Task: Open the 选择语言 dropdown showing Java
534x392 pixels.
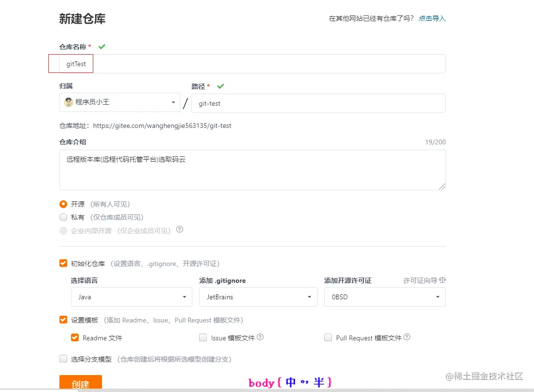Action: pos(131,297)
